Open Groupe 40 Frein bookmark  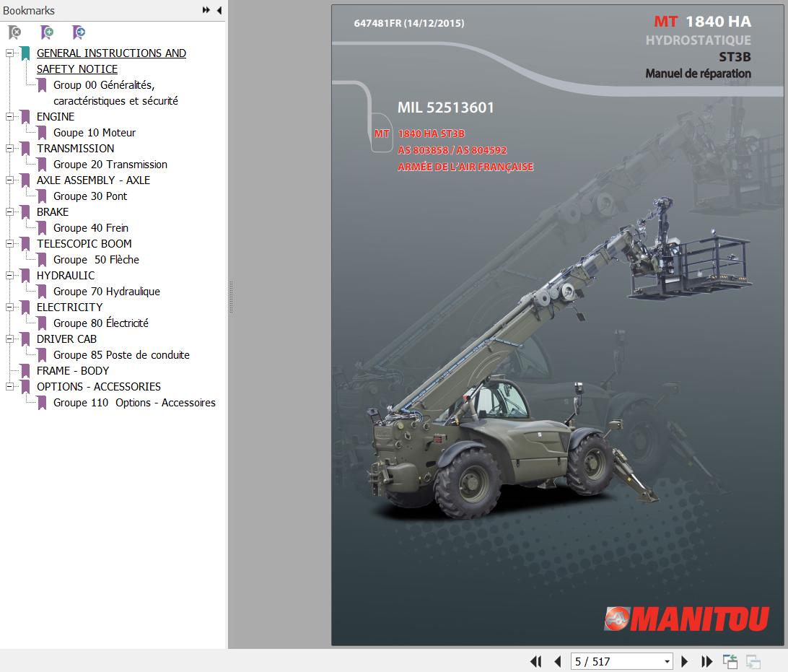90,227
